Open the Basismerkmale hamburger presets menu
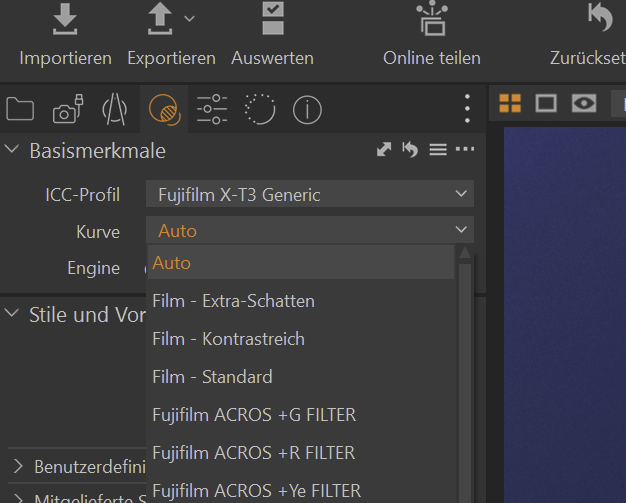Screen dimensions: 626x503 [x=437, y=150]
